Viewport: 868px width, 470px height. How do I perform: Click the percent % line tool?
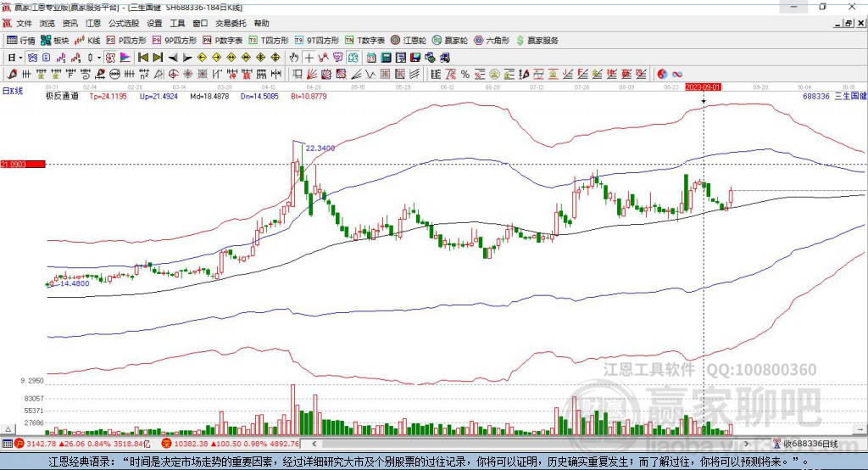coord(465,75)
